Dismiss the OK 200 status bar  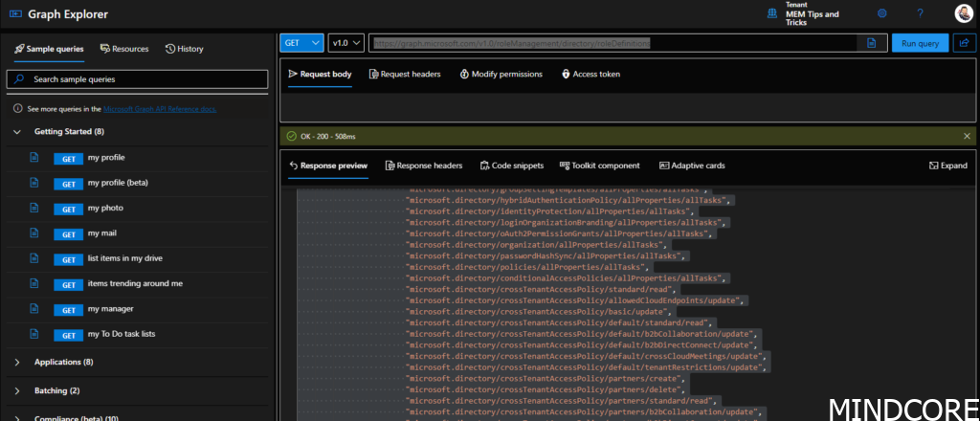pyautogui.click(x=967, y=136)
